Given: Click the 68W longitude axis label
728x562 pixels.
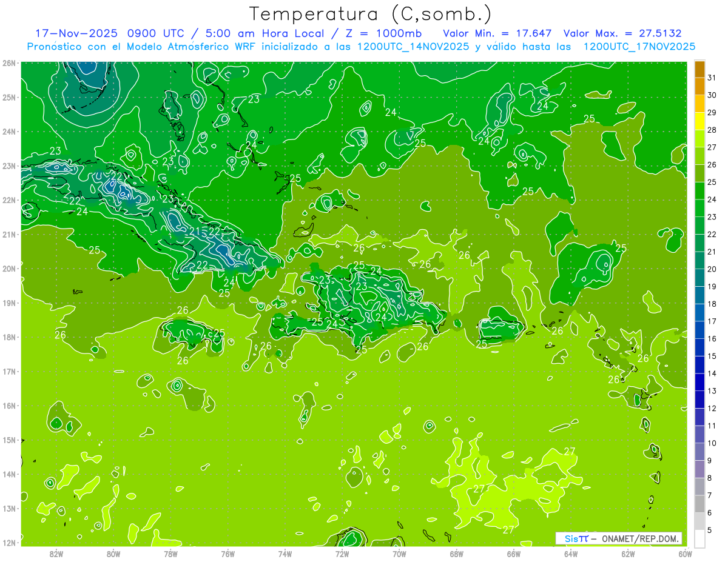Looking at the screenshot, I should point(456,553).
